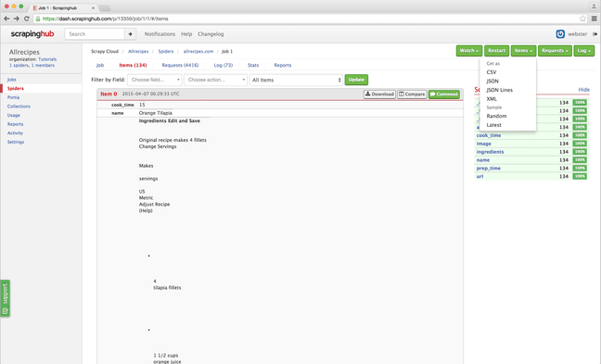Click the cook_time field link
601x364 pixels.
pos(488,135)
